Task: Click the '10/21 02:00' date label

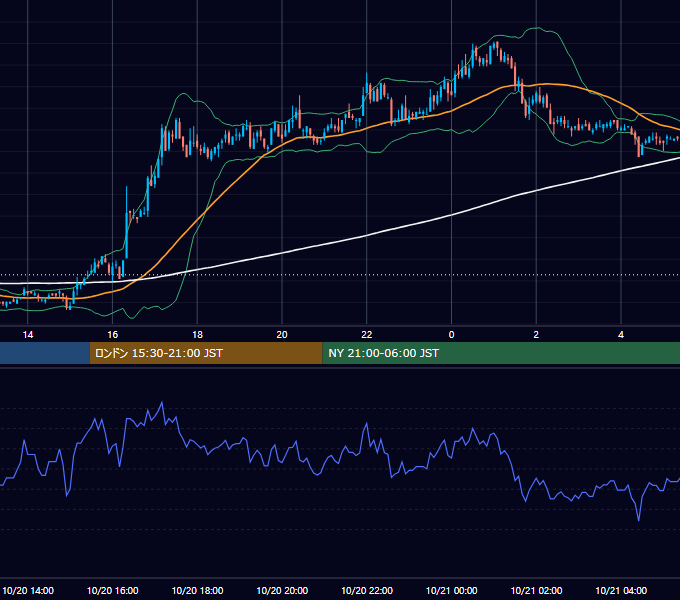Action: pyautogui.click(x=536, y=590)
